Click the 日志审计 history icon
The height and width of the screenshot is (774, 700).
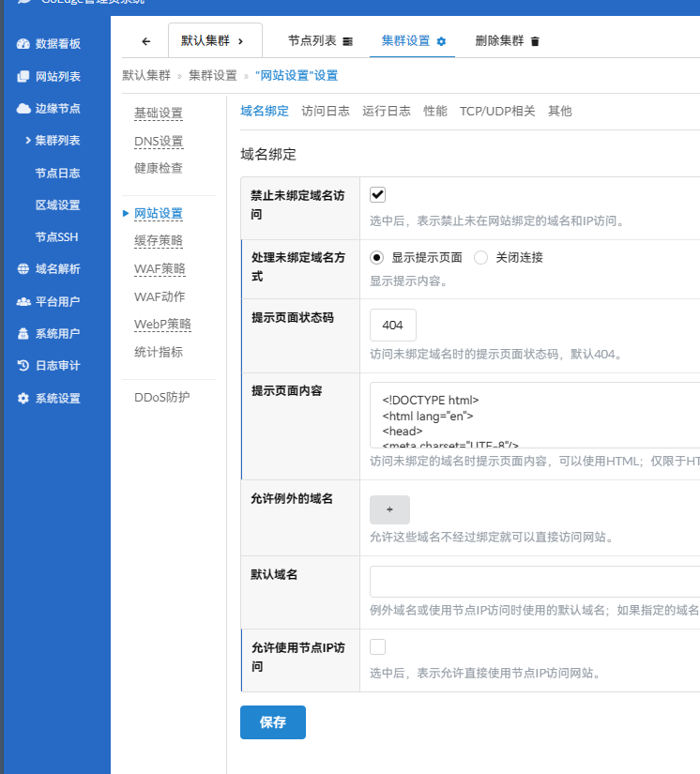click(23, 366)
